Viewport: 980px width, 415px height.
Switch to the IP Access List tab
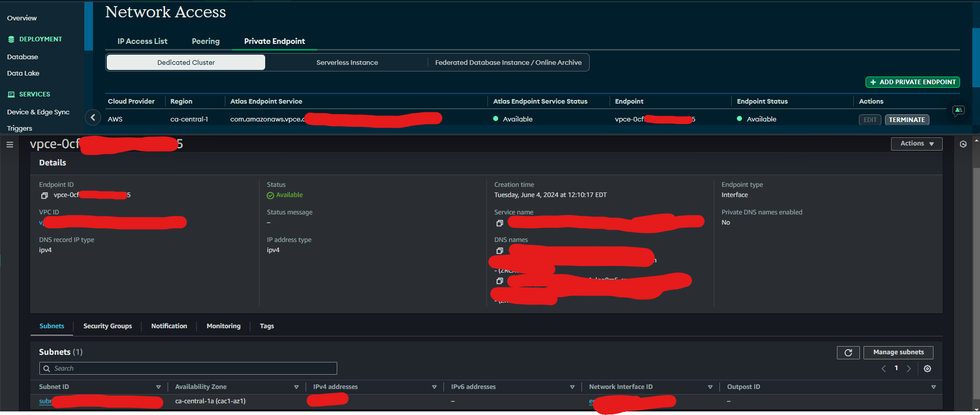pos(142,41)
